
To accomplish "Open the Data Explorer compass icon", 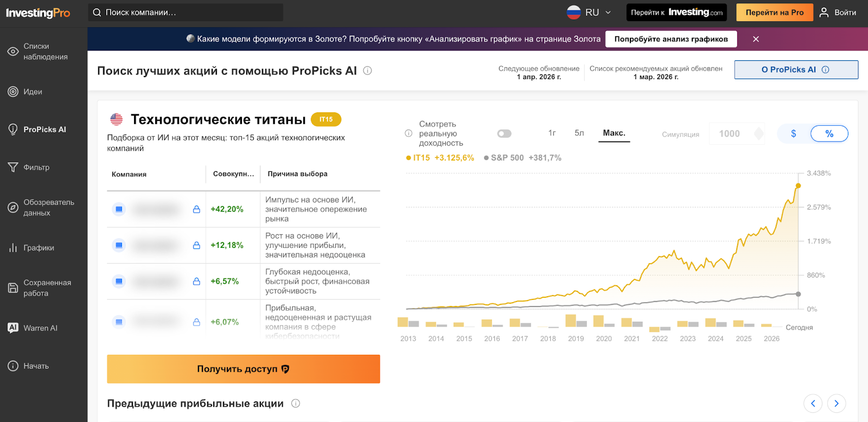I will 13,207.
